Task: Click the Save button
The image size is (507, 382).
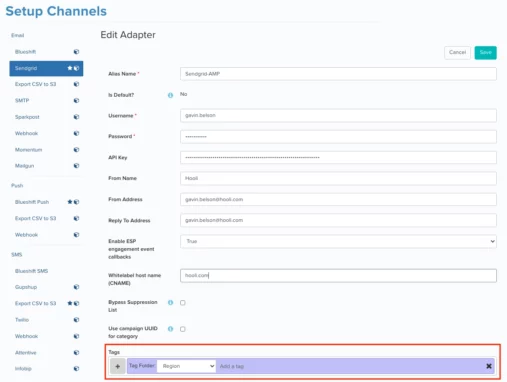Action: [485, 53]
